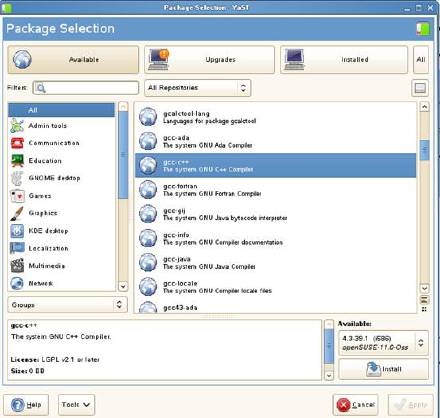This screenshot has width=440, height=418.
Task: Click the package list scroll-up arrow
Action: pos(424,107)
